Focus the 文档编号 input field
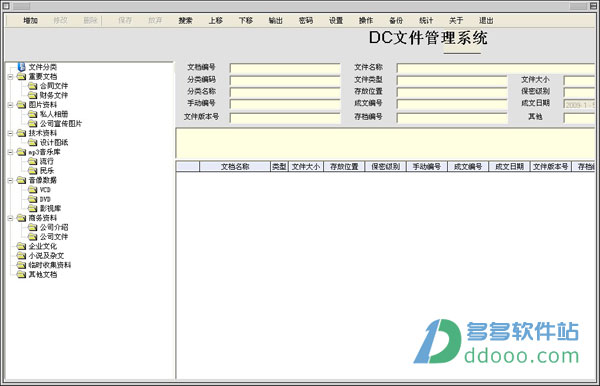Screen dimensions: 600x386 coord(285,68)
